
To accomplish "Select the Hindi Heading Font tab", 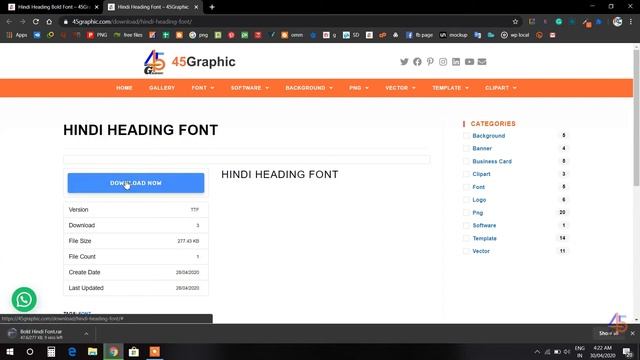I will 153,7.
